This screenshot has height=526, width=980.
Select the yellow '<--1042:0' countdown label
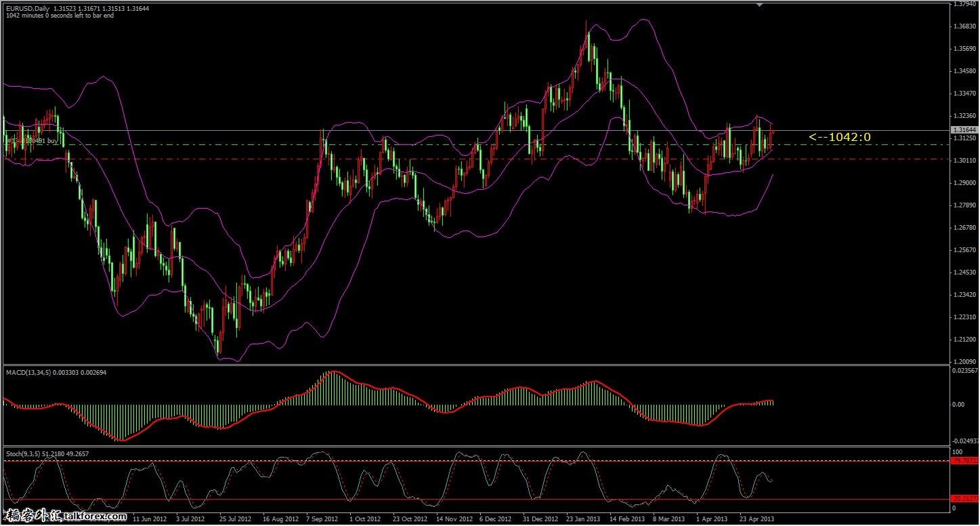coord(840,137)
